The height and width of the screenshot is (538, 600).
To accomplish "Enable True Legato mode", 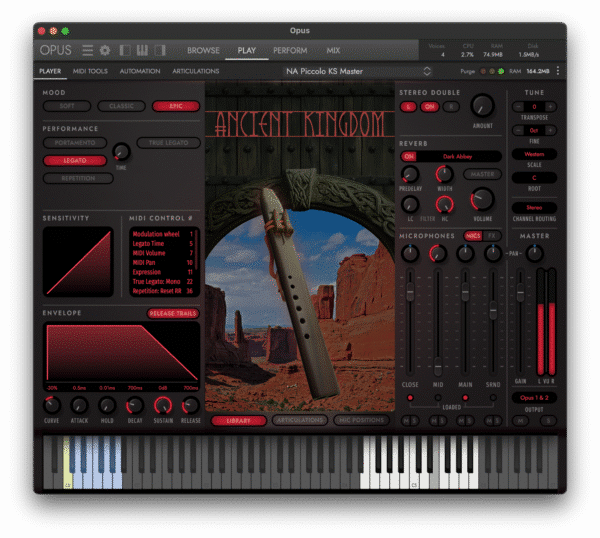I will tap(168, 143).
